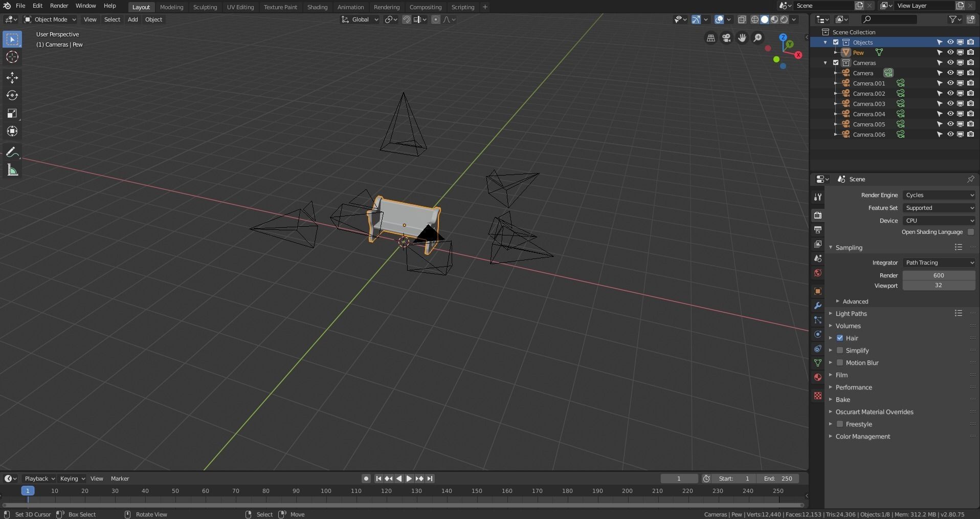Select the Annotate pencil tool
Image resolution: width=980 pixels, height=519 pixels.
(12, 153)
